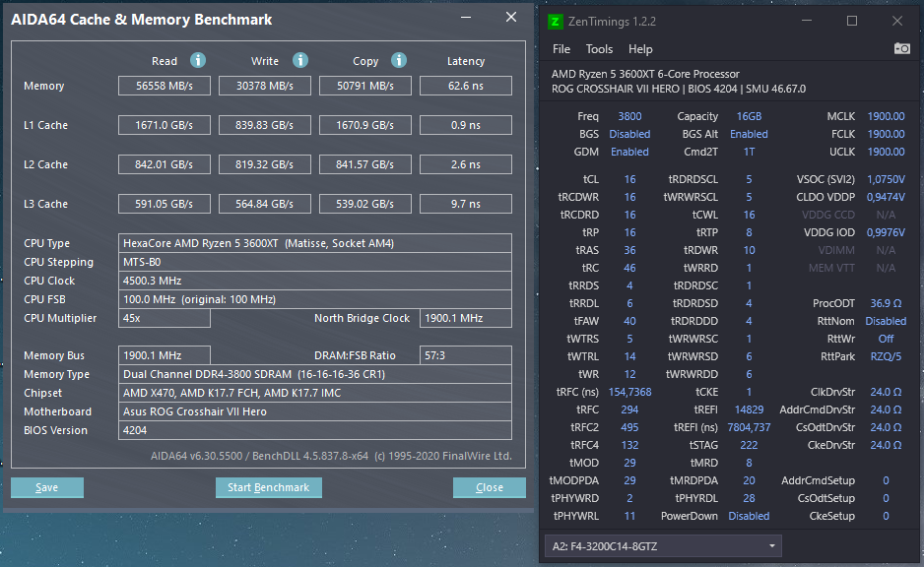Click tSTAG value 222
924x567 pixels.
749,445
